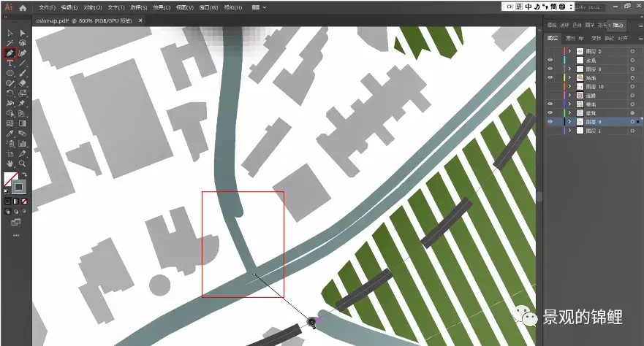Open change screen mode button
The width and height of the screenshot is (644, 346).
coord(15,222)
